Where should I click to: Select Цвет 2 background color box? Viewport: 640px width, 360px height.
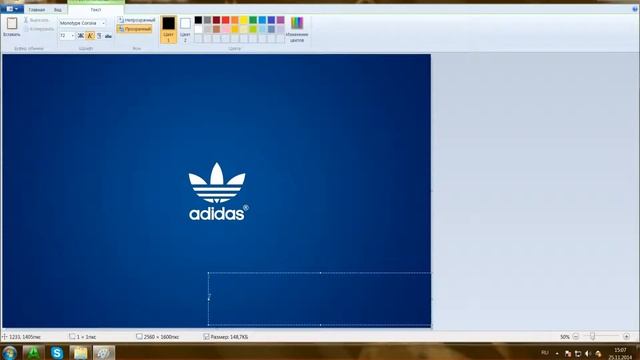coord(185,29)
